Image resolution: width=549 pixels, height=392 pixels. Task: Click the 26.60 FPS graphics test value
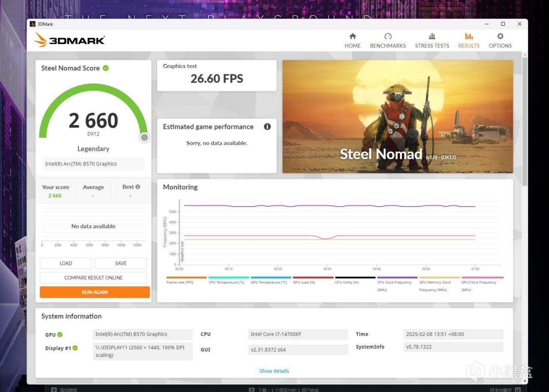217,79
